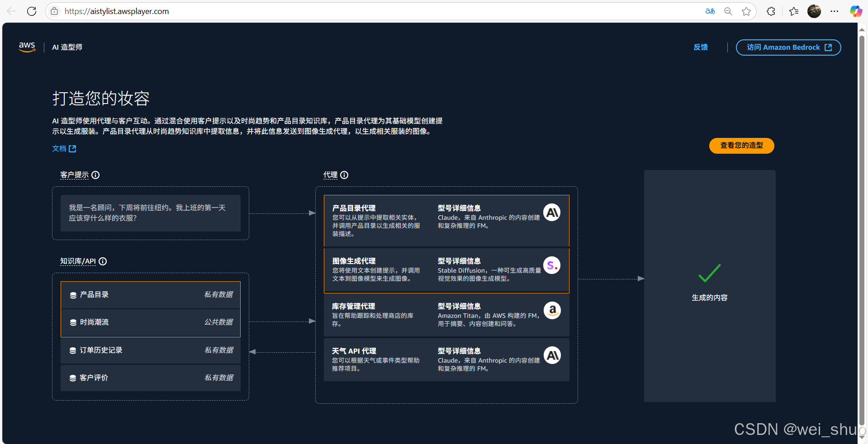Click the 知识库/API section label
868x444 pixels.
[x=78, y=261]
